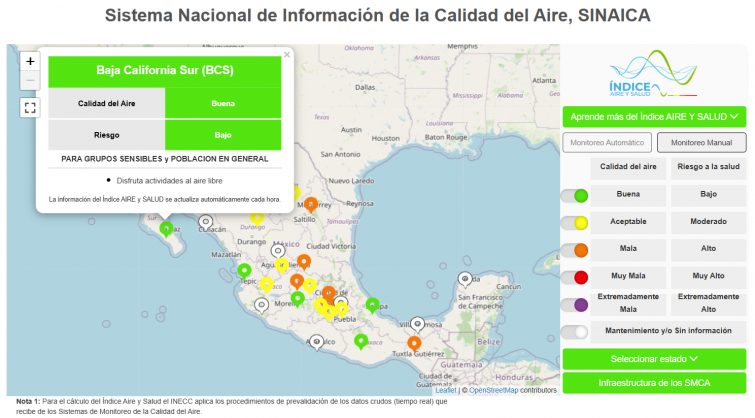Switch to Monitoreo Manual tab
The height and width of the screenshot is (418, 755).
[700, 143]
